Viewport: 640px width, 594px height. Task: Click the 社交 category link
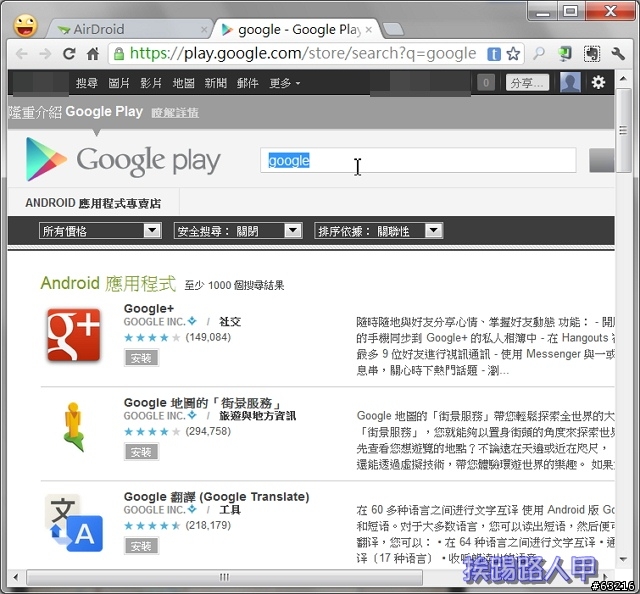click(x=230, y=322)
